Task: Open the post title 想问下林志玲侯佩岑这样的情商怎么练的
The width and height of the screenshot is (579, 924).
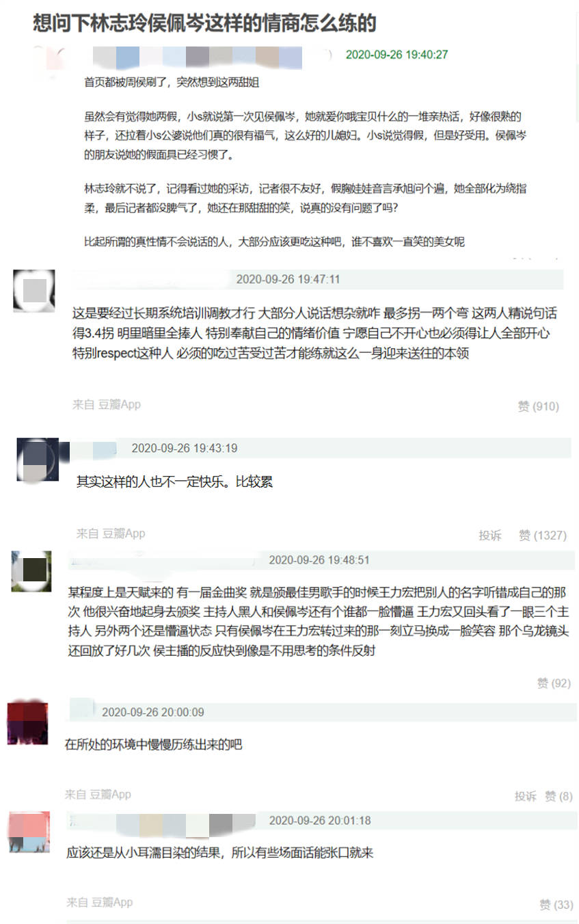Action: click(205, 23)
